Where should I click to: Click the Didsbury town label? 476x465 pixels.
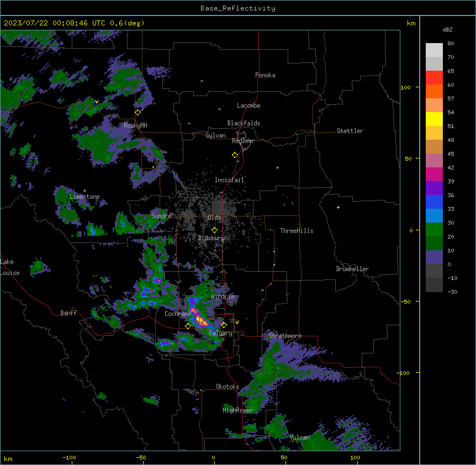[x=211, y=238]
